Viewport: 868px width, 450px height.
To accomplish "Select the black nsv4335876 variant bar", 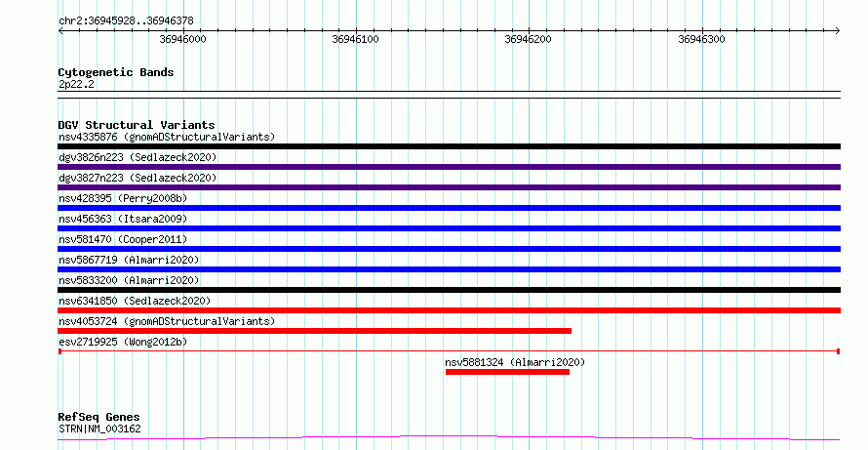I will tap(449, 146).
